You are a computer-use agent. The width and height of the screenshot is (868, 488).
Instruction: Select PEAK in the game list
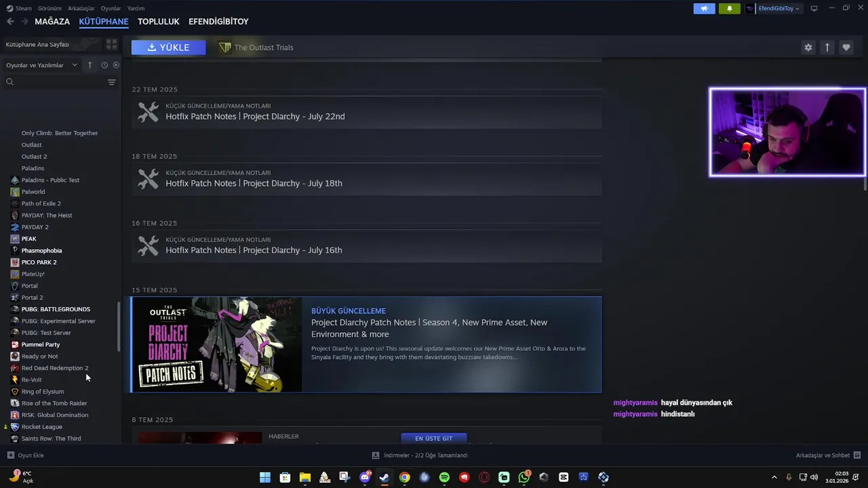(x=28, y=239)
